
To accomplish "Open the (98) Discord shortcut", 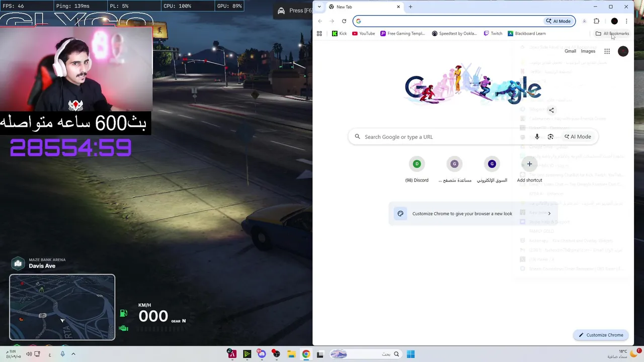I will coord(417,169).
